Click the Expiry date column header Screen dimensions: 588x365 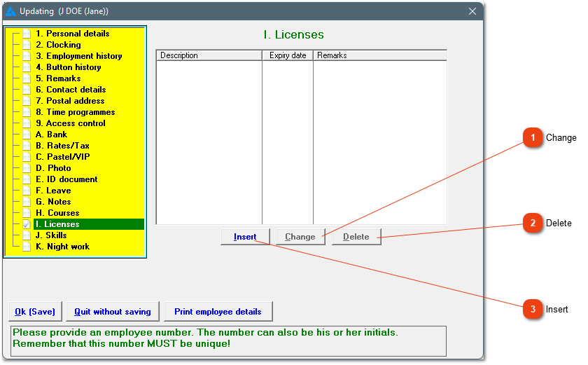point(288,55)
